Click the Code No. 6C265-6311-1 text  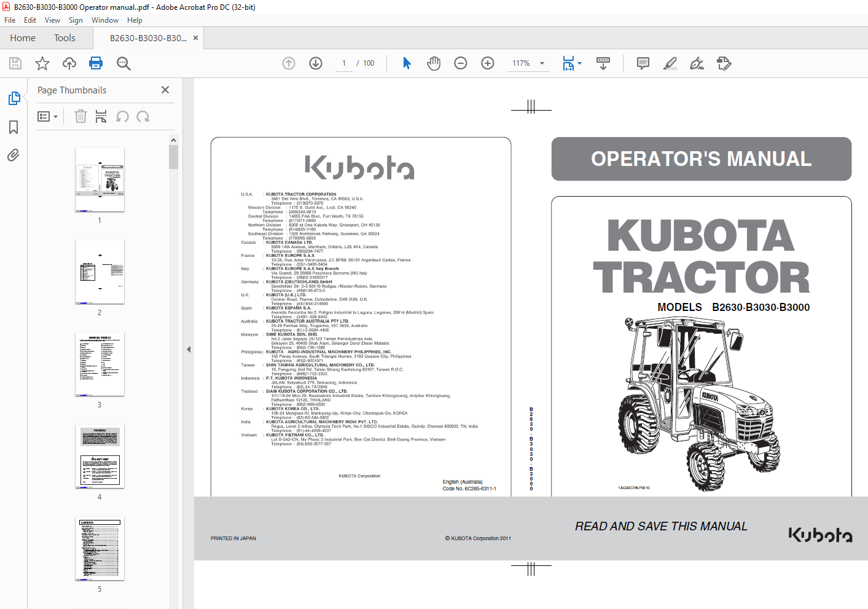pyautogui.click(x=469, y=489)
